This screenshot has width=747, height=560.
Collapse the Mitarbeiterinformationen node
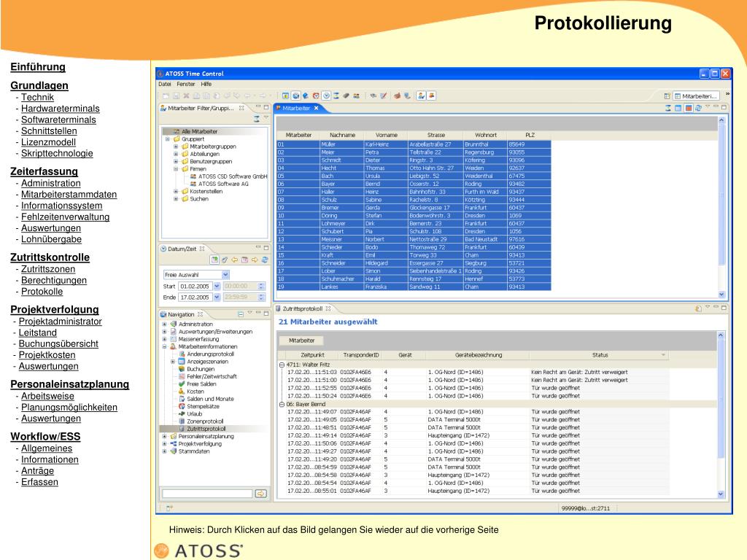[x=164, y=346]
